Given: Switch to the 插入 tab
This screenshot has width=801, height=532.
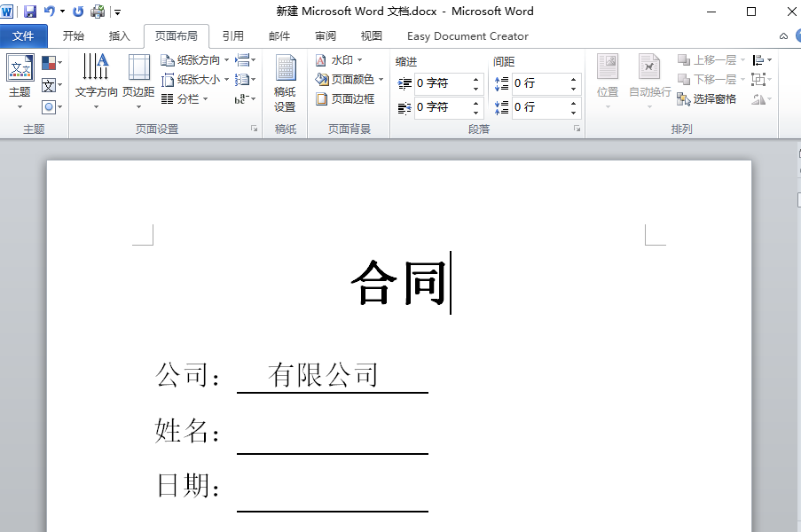Looking at the screenshot, I should (x=119, y=36).
